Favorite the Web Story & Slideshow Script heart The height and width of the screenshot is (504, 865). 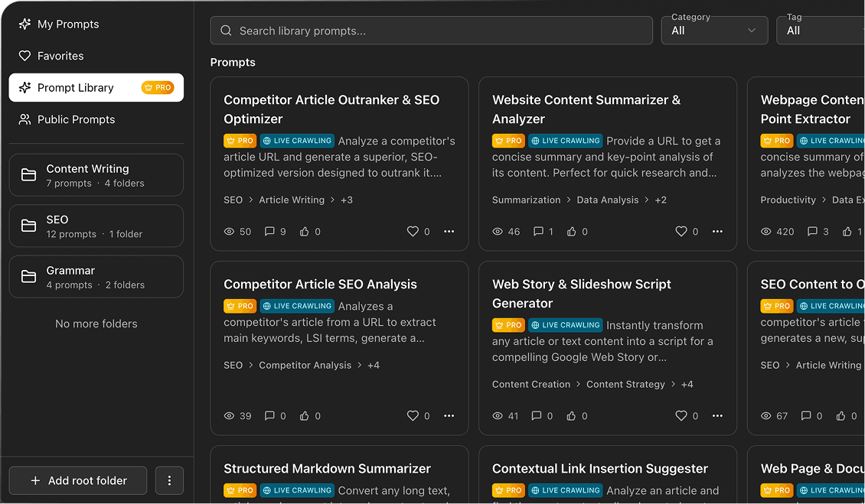coord(681,416)
